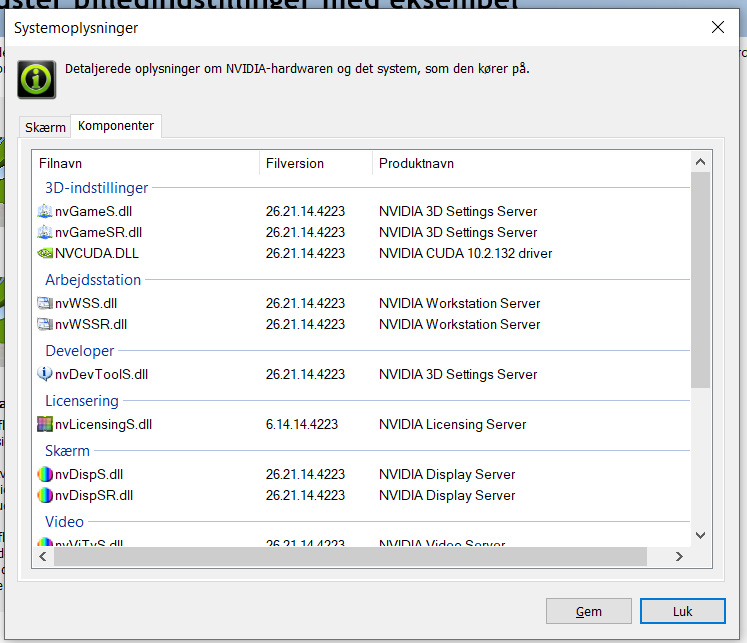747x643 pixels.
Task: Collapse the Licensering group header
Action: [81, 401]
